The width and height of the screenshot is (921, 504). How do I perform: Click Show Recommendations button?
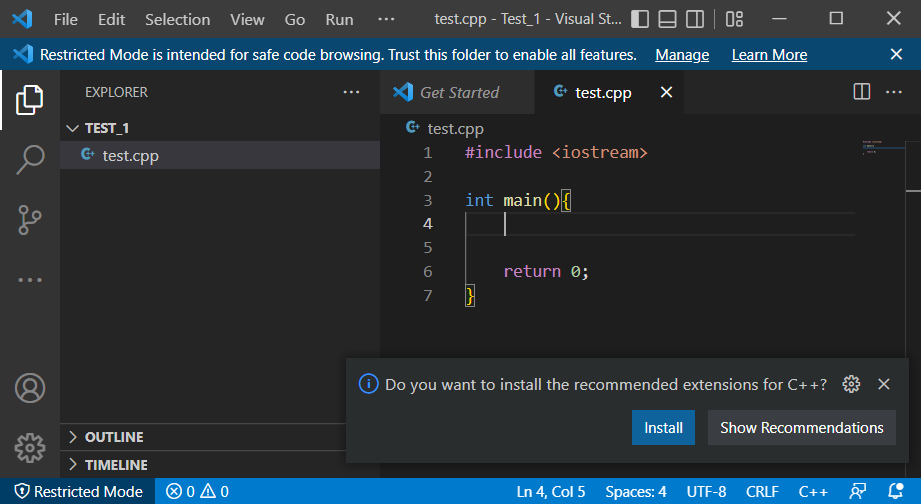point(801,428)
